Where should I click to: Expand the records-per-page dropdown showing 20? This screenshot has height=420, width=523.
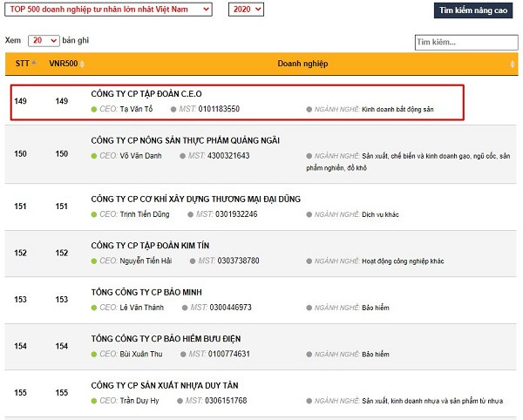pyautogui.click(x=44, y=41)
